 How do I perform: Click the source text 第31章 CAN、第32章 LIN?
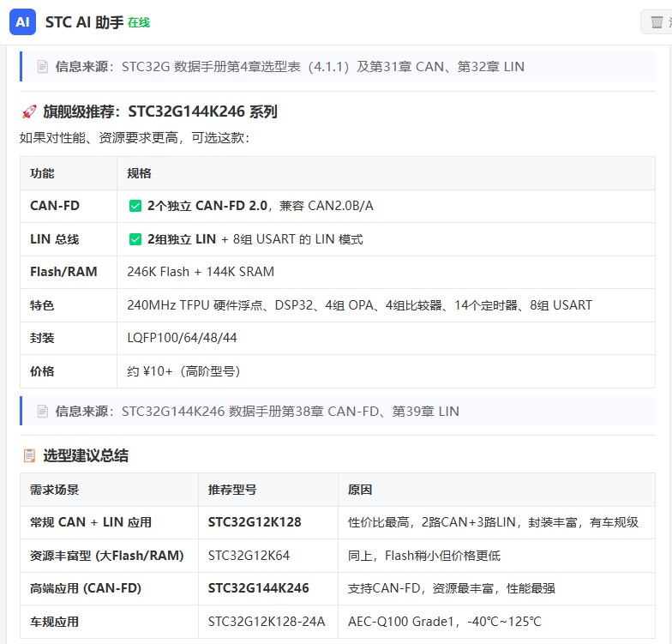pos(448,67)
